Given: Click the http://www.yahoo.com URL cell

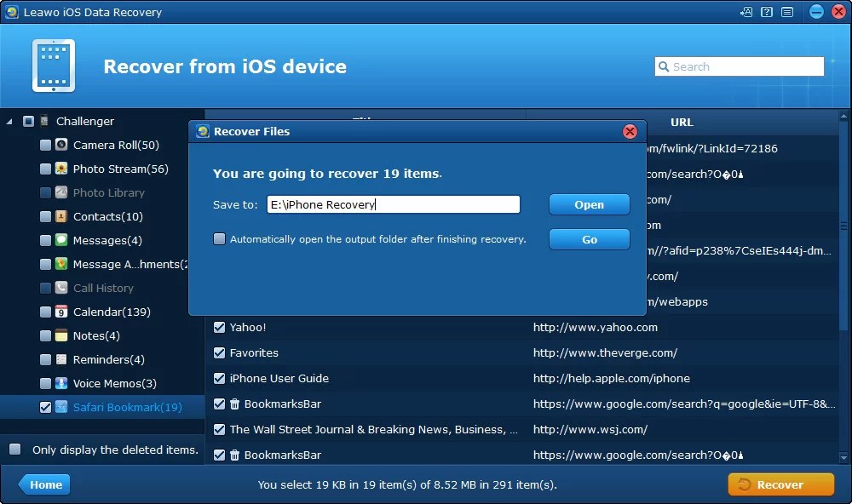Looking at the screenshot, I should 595,327.
